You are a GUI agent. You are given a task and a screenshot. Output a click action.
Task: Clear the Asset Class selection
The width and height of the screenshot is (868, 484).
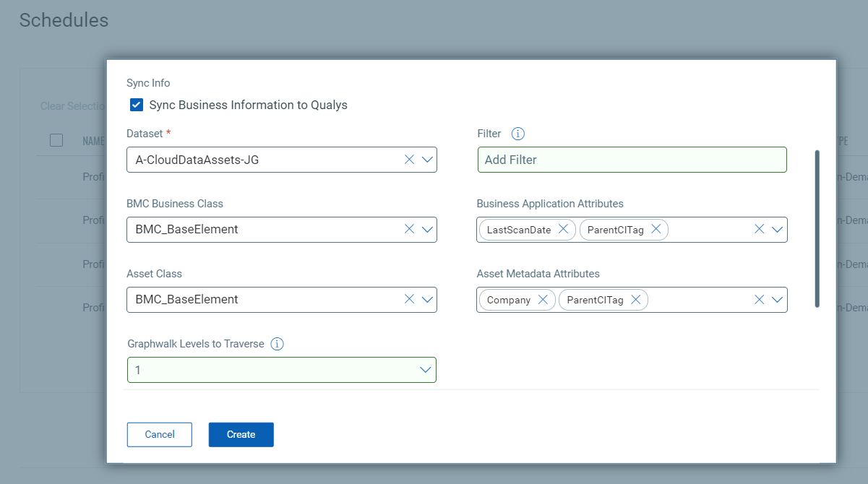pos(409,300)
